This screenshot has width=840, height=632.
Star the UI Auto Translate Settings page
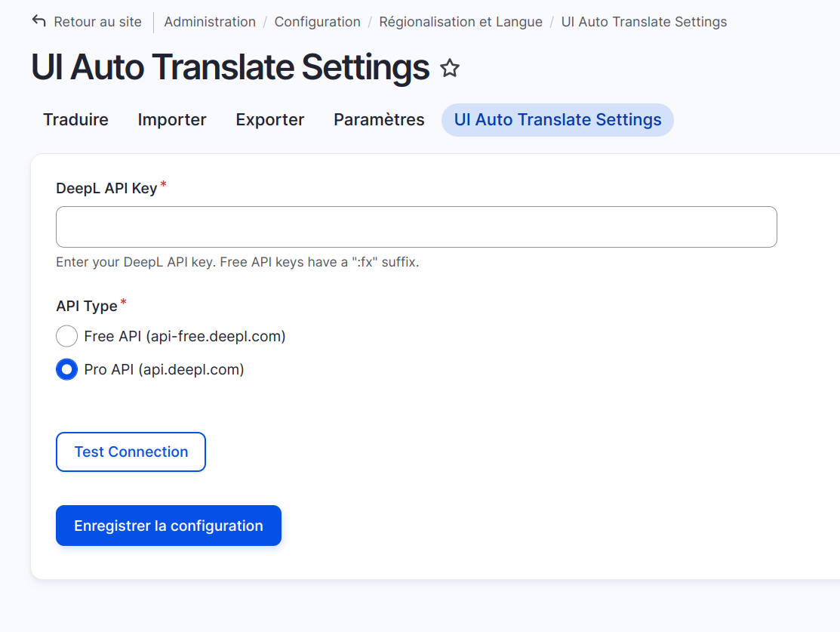point(450,68)
